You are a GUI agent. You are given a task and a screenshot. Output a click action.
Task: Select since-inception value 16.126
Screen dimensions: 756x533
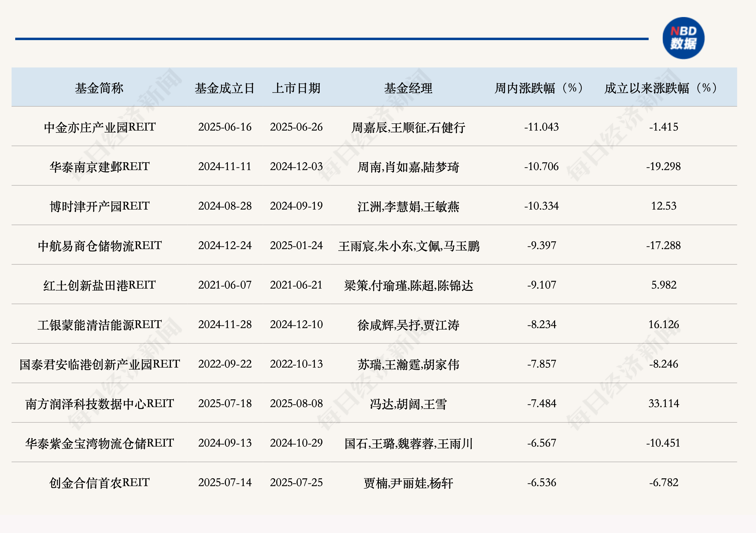click(x=664, y=325)
